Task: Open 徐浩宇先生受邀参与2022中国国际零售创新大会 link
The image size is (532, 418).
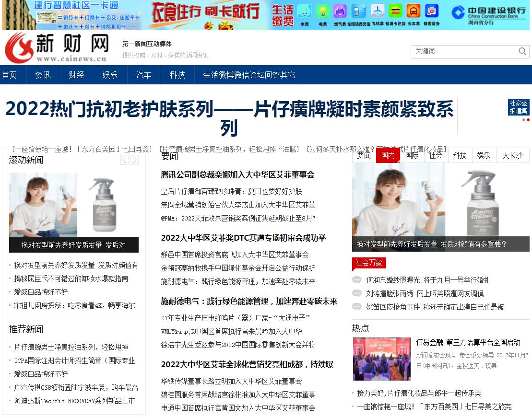Action: pos(238,345)
